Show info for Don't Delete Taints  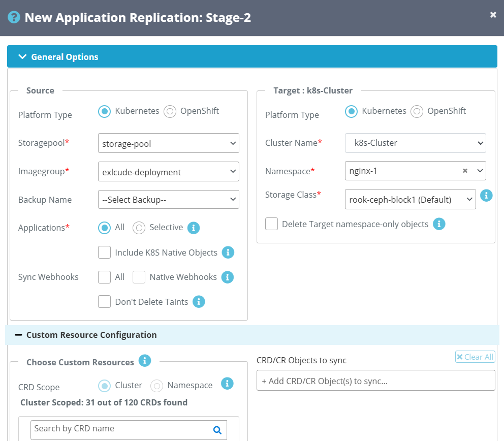199,302
